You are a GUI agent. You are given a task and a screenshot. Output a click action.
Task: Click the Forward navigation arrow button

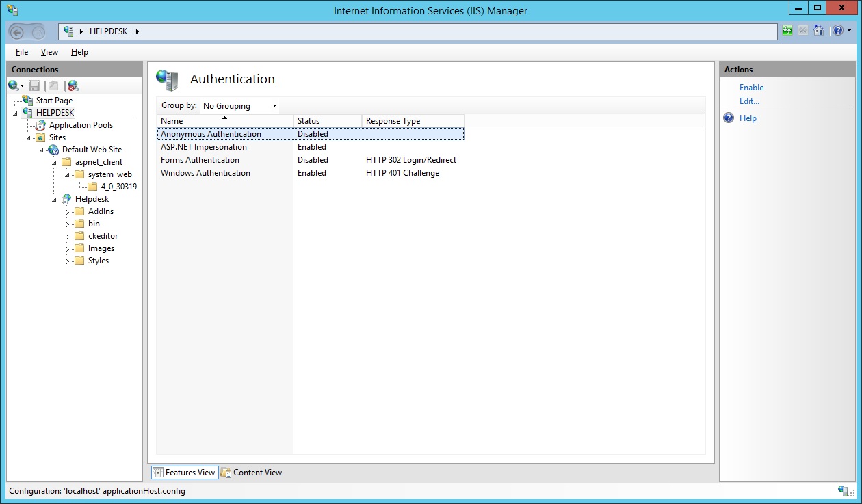click(x=38, y=31)
